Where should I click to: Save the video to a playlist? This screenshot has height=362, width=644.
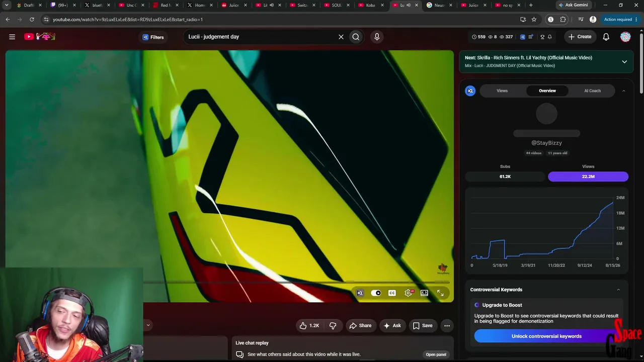click(423, 326)
